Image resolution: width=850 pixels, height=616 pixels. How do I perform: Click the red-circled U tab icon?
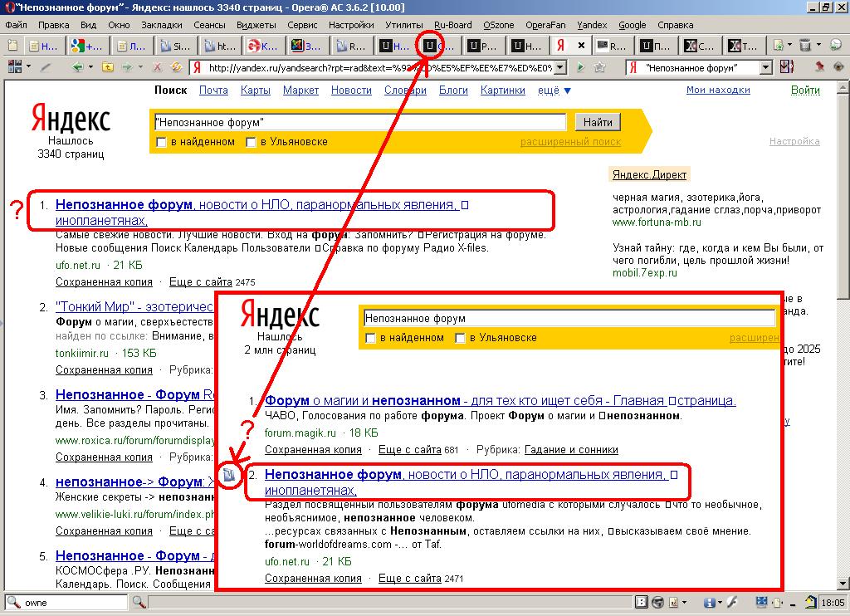pyautogui.click(x=429, y=45)
